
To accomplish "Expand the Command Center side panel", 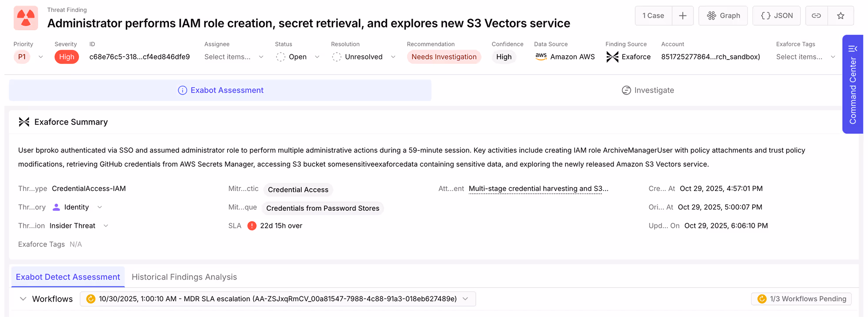I will [853, 84].
